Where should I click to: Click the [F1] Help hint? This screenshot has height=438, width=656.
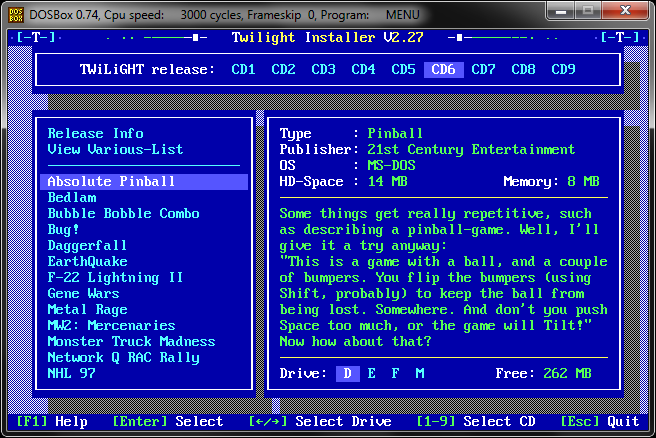pos(52,421)
